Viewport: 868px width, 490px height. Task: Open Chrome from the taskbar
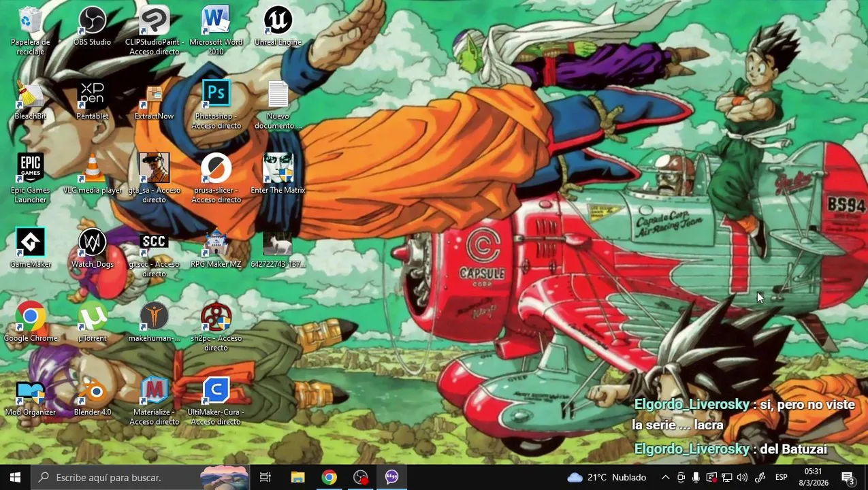(329, 477)
